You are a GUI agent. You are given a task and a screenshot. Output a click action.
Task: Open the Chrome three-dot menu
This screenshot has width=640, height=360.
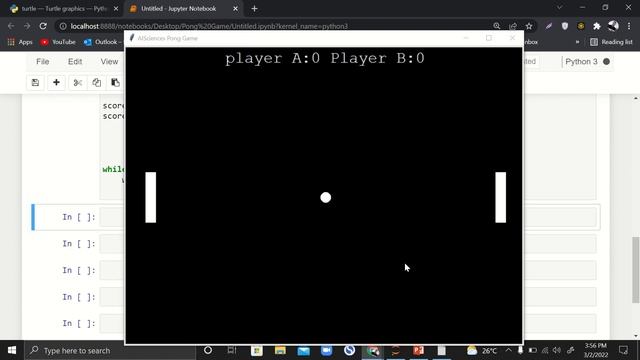tap(629, 26)
